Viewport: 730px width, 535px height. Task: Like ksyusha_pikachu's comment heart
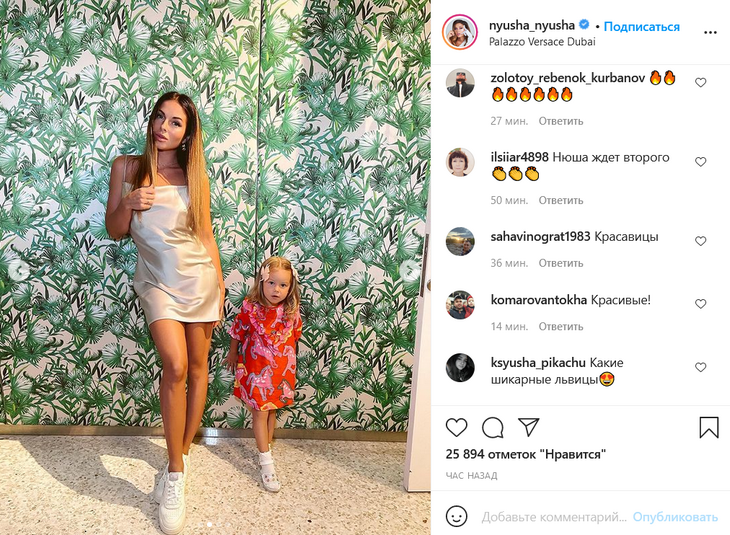pyautogui.click(x=701, y=367)
